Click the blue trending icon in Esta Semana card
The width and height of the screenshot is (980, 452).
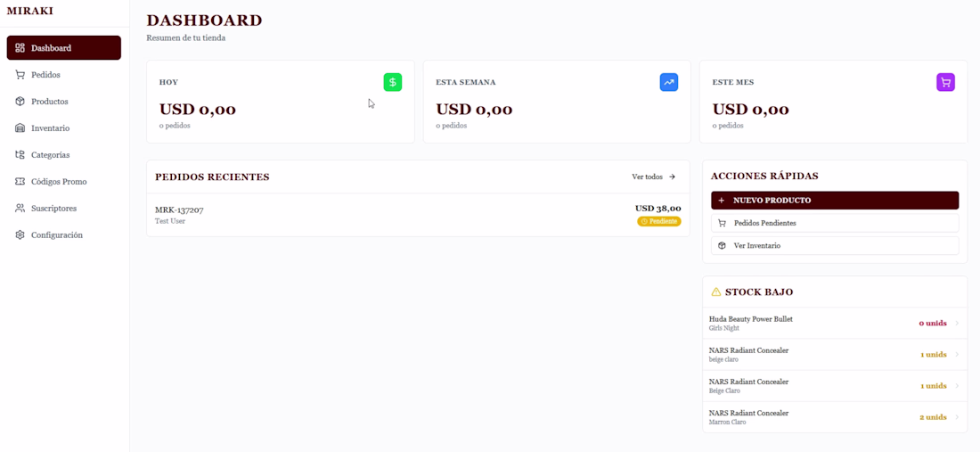669,82
